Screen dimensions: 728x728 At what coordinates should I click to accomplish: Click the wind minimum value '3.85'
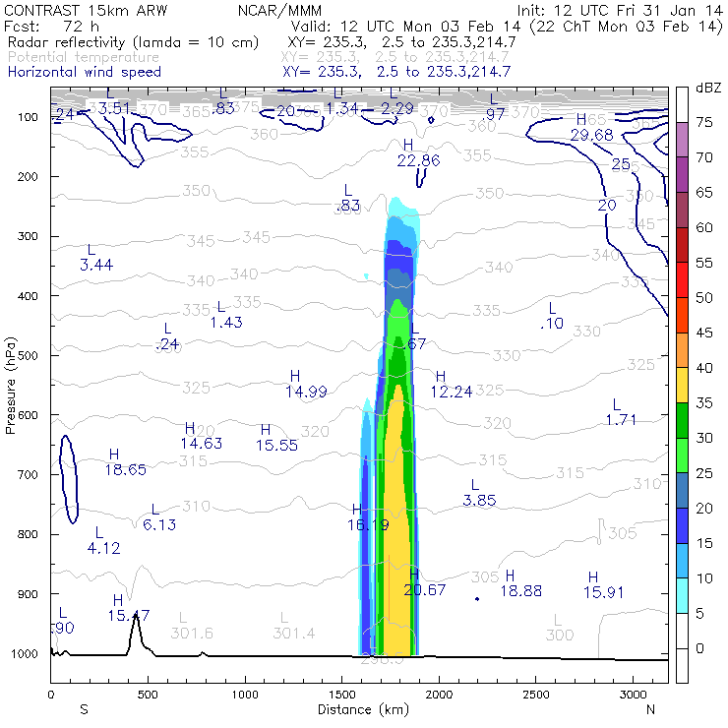479,501
